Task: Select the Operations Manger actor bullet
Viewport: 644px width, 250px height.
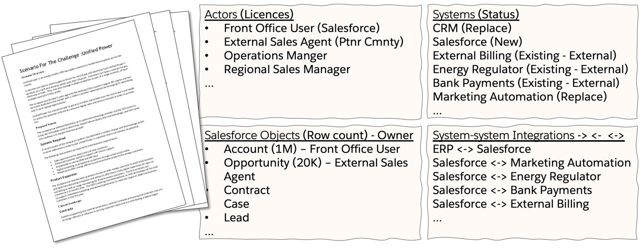Action: coord(275,56)
